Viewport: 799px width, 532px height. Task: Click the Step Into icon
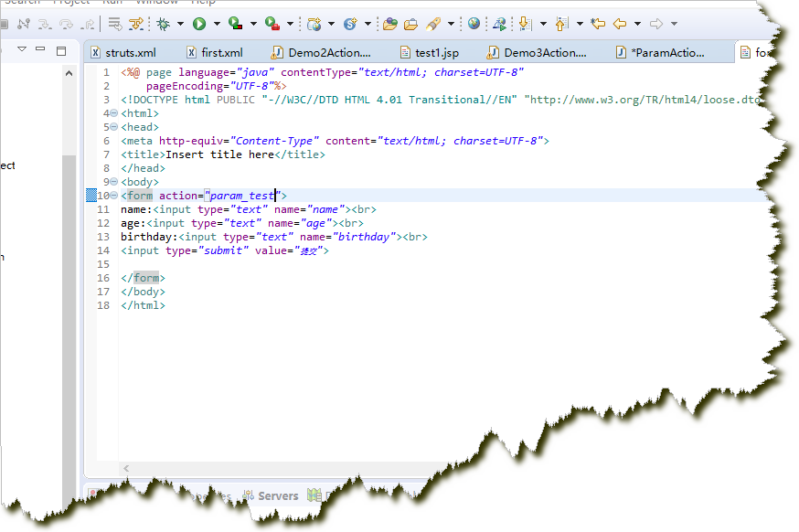[45, 24]
